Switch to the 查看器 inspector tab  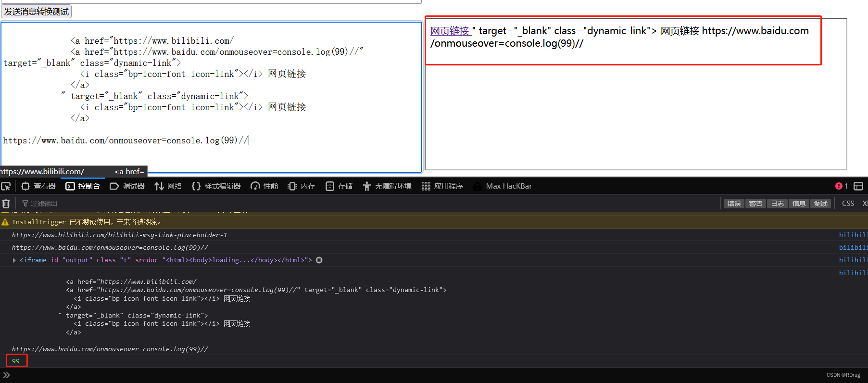(38, 186)
